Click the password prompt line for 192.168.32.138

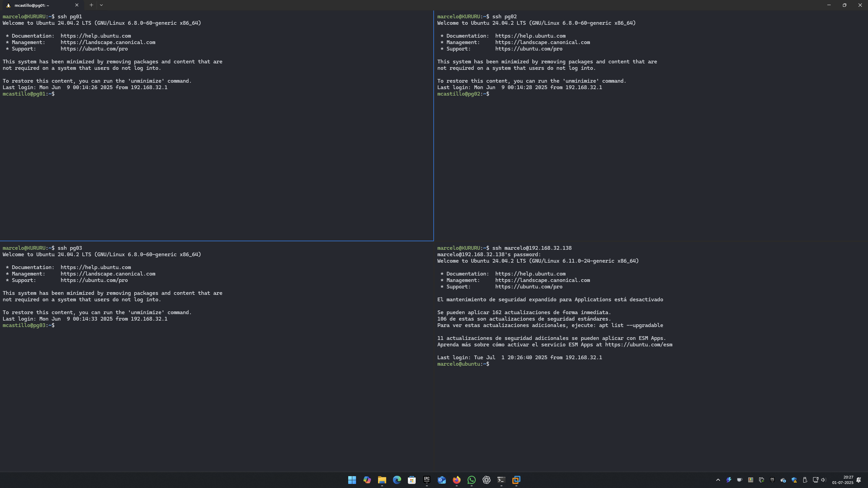[489, 255]
